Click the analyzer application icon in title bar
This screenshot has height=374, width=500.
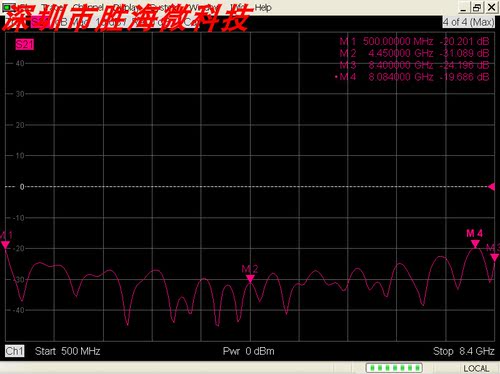(9, 7)
